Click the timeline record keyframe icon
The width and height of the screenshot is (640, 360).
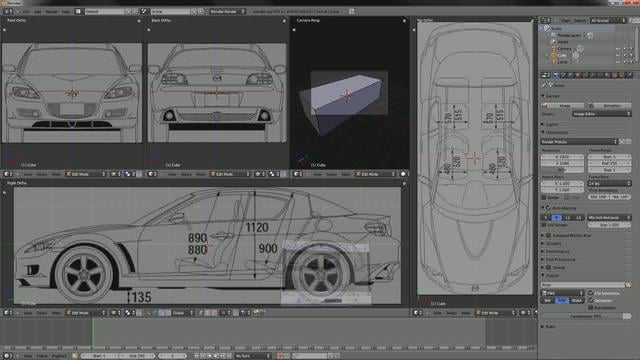(280, 356)
